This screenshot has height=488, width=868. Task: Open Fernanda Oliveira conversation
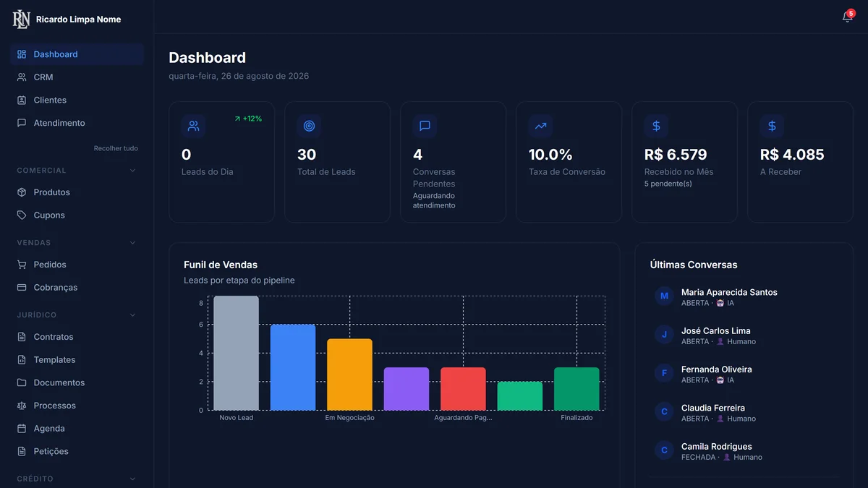(744, 374)
